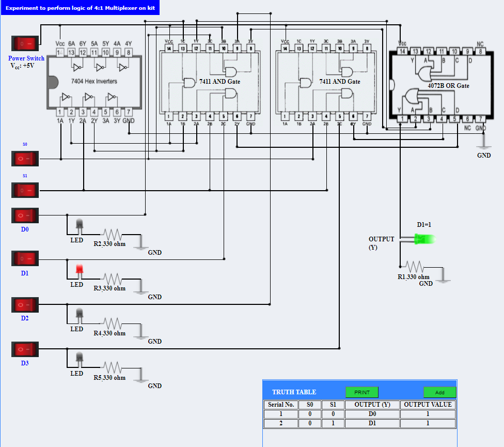The image size is (504, 447).
Task: Toggle the D1 input switch
Action: [x=25, y=258]
